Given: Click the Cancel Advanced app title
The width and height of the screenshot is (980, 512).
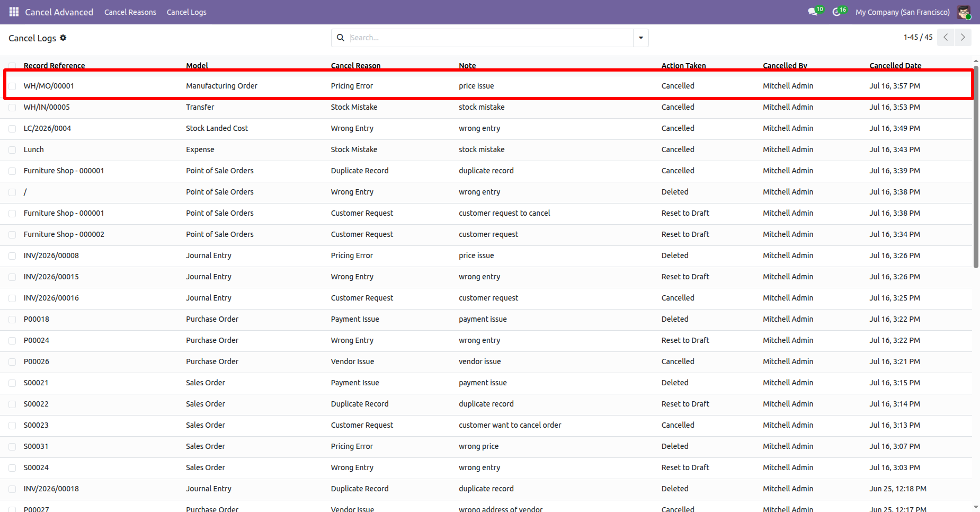Looking at the screenshot, I should (59, 12).
